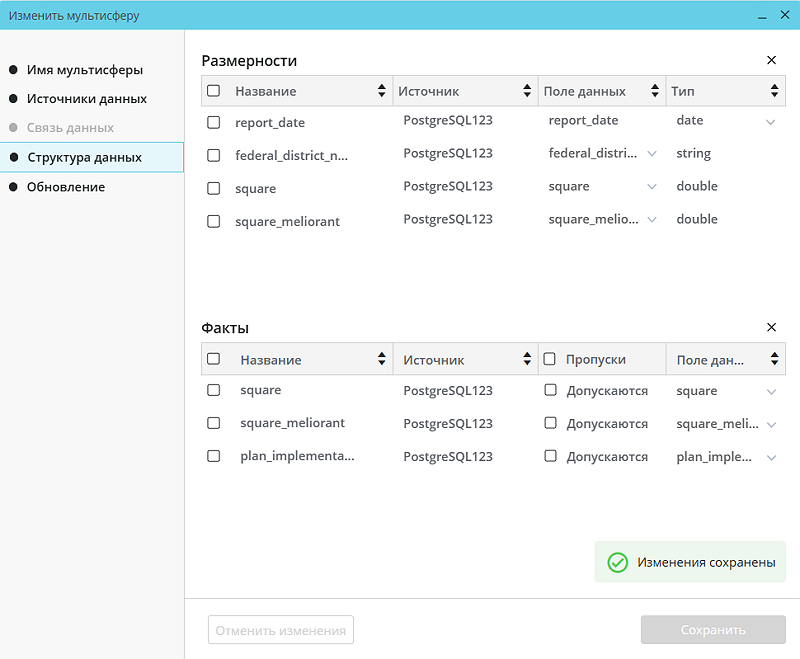This screenshot has height=659, width=800.
Task: Close the Размерности section with X icon
Action: 771,60
